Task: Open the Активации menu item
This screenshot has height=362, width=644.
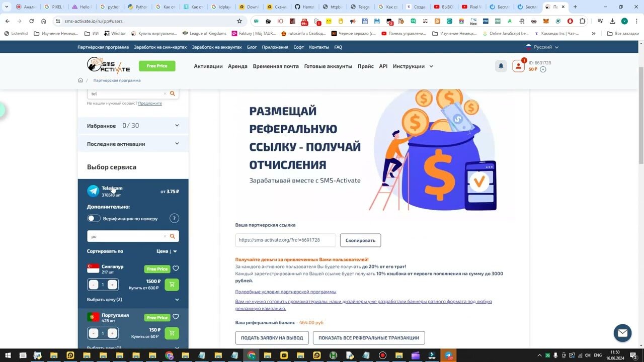Action: 208,66
